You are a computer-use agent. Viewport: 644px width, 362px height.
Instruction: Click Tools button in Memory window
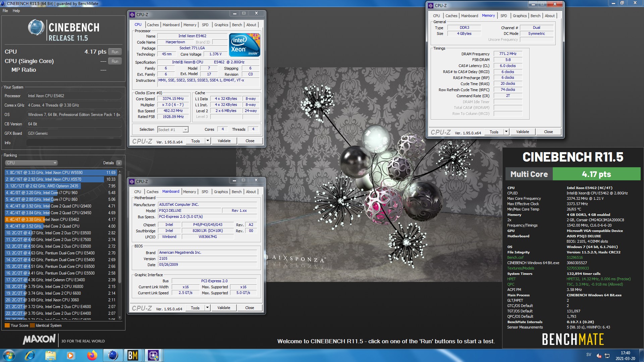pos(494,132)
